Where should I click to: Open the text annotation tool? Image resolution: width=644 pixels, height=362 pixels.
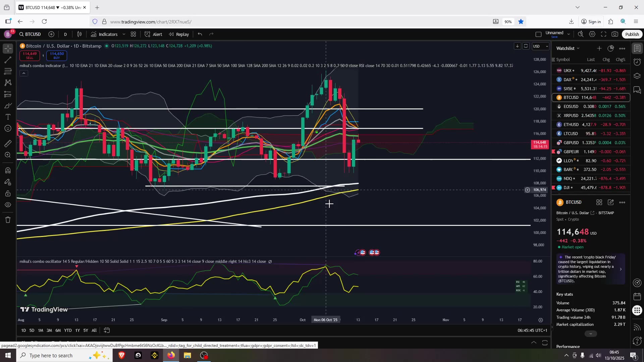click(7, 117)
